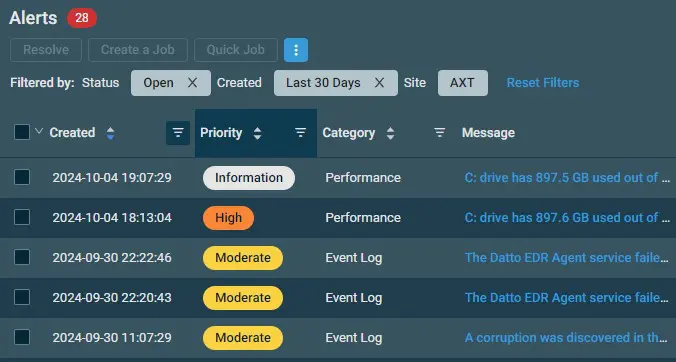676x362 pixels.
Task: Click Event Log category in 11:07:29 row
Action: [x=354, y=338]
